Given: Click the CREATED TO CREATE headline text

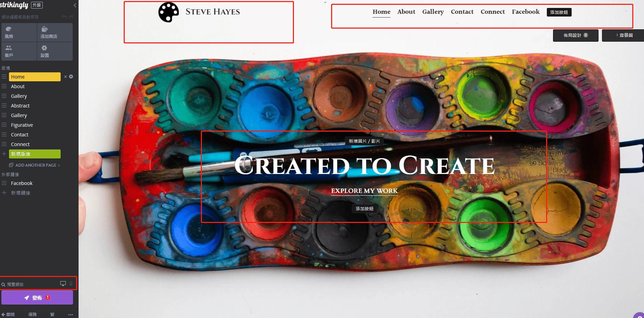Looking at the screenshot, I should click(364, 166).
